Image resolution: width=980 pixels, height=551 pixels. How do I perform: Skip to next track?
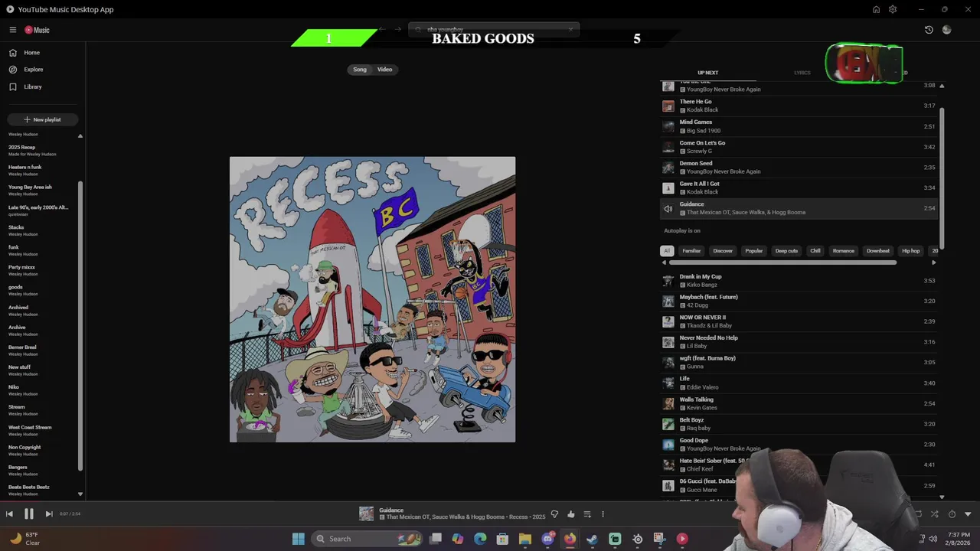[x=48, y=514]
